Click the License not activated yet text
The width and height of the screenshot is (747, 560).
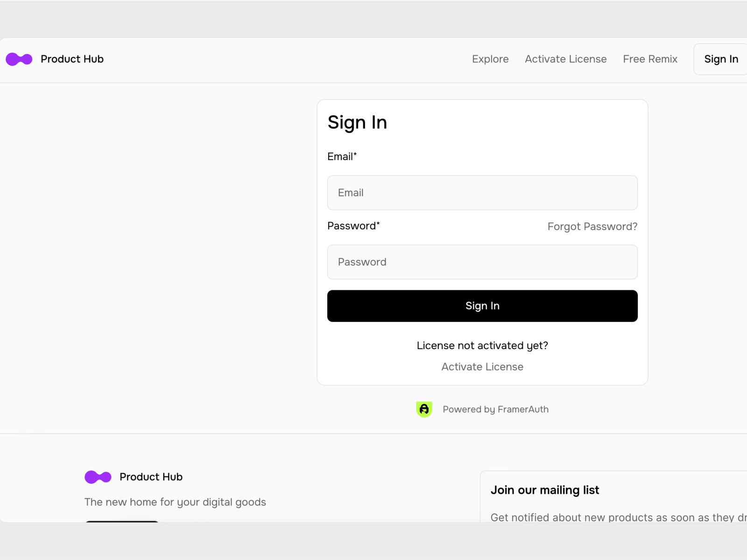pos(482,345)
